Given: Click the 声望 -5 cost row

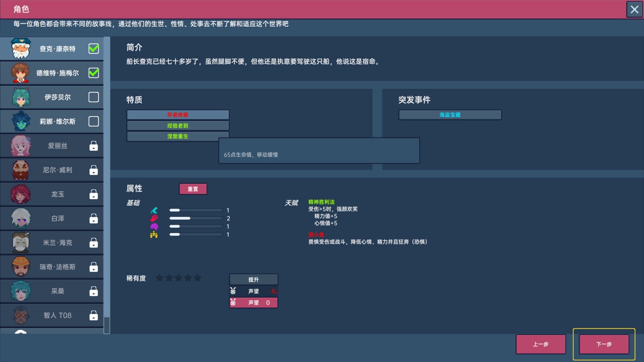Looking at the screenshot, I should point(254,291).
